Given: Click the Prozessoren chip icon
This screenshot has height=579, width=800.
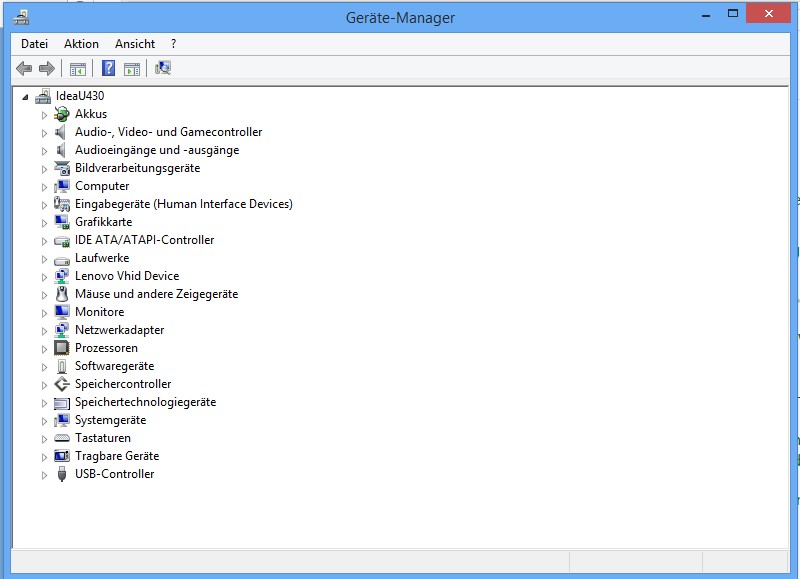Looking at the screenshot, I should click(62, 348).
